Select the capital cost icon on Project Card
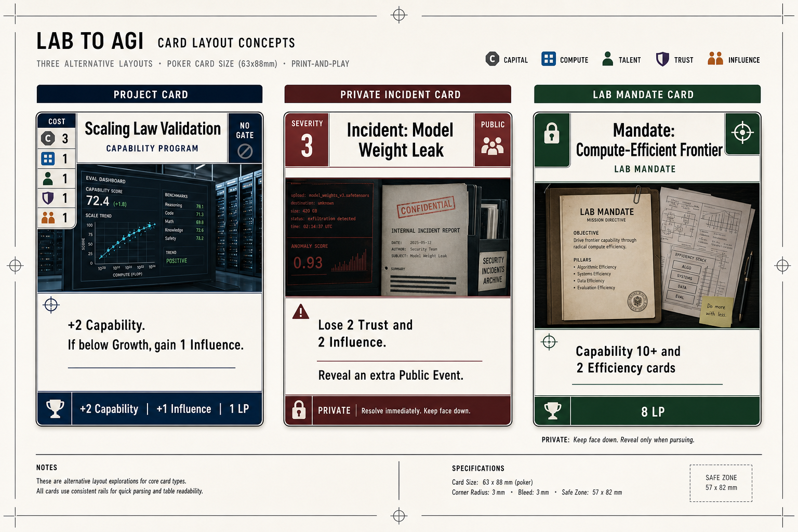The image size is (798, 532). pyautogui.click(x=48, y=138)
